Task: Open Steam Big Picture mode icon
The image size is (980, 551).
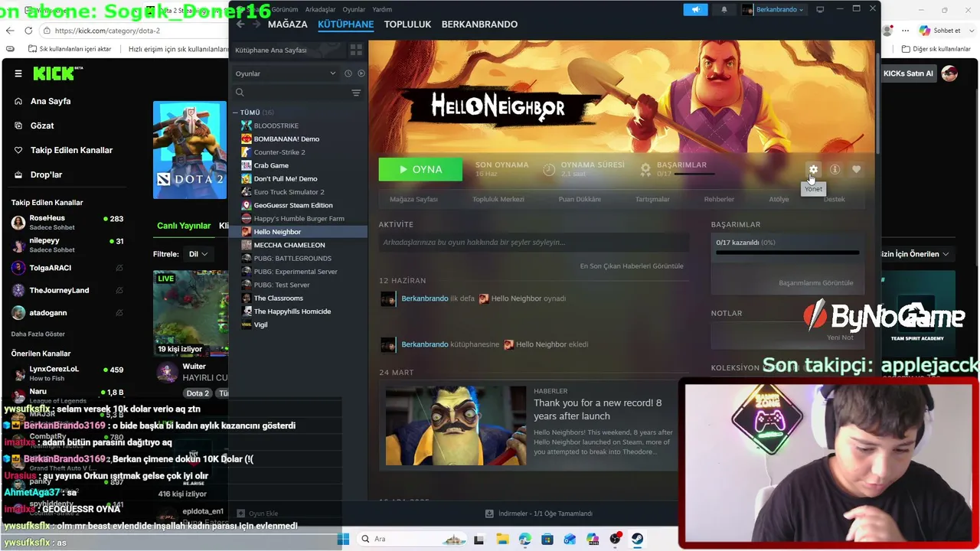Action: [x=820, y=9]
